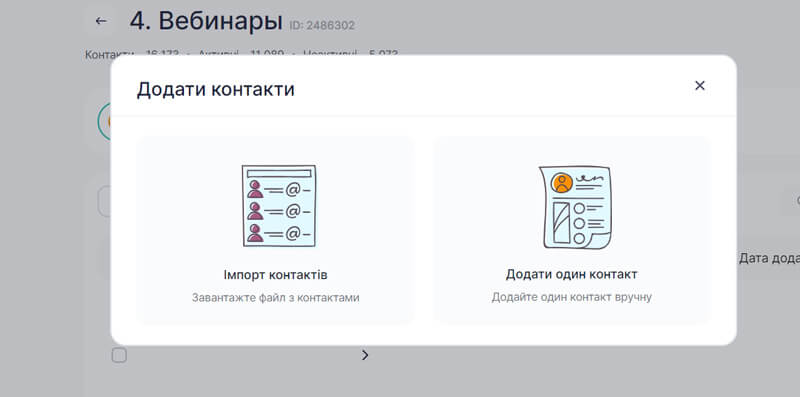Close the Додати контакти dialog
The width and height of the screenshot is (800, 397).
tap(699, 86)
